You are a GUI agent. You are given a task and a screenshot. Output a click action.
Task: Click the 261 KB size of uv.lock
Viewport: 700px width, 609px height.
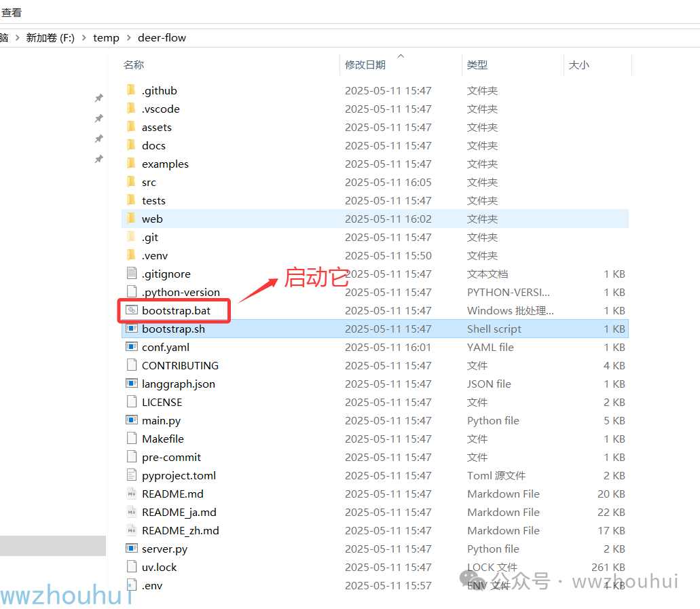coord(608,567)
